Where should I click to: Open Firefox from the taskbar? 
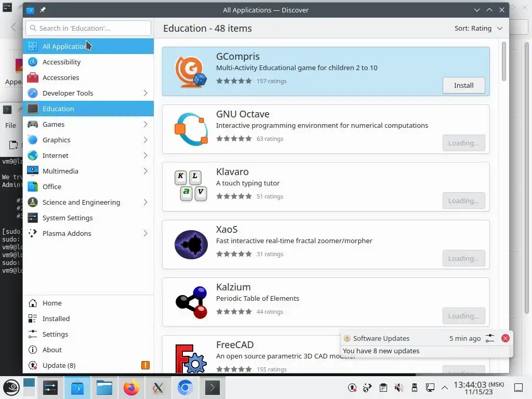pos(131,388)
